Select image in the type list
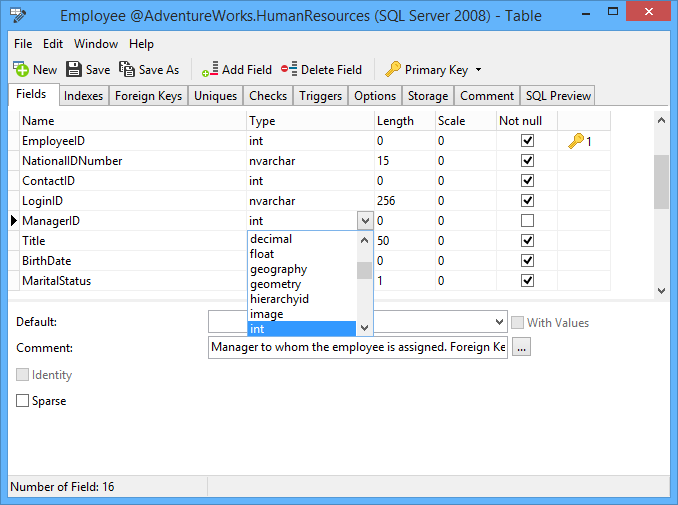The height and width of the screenshot is (505, 678). [302, 314]
